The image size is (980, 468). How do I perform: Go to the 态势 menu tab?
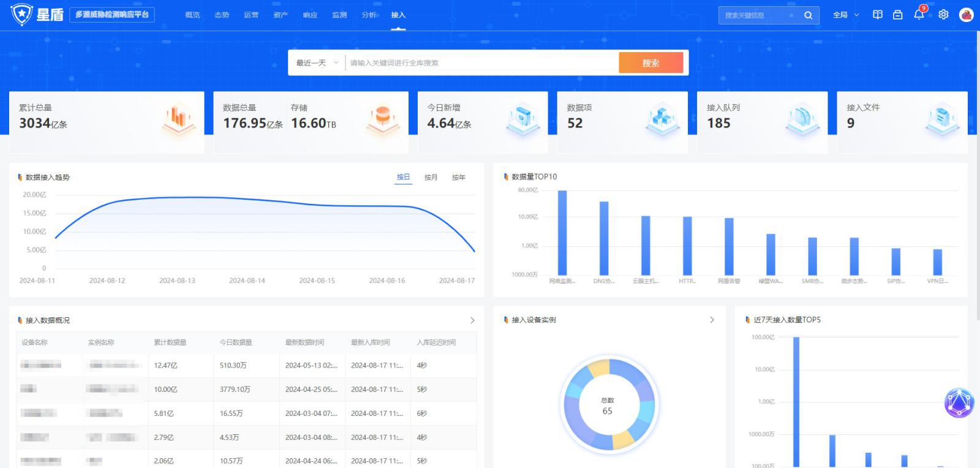(x=222, y=15)
